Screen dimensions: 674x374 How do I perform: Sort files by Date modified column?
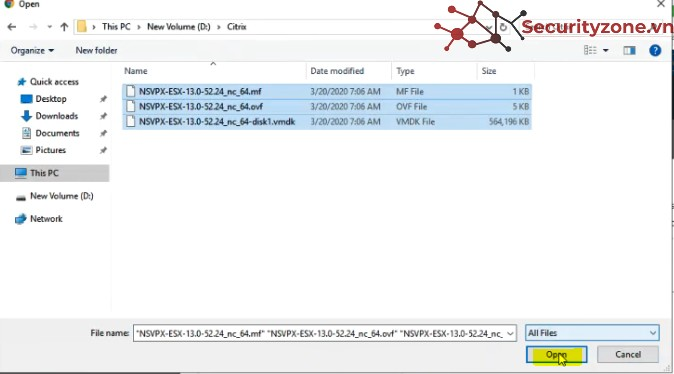click(x=337, y=71)
